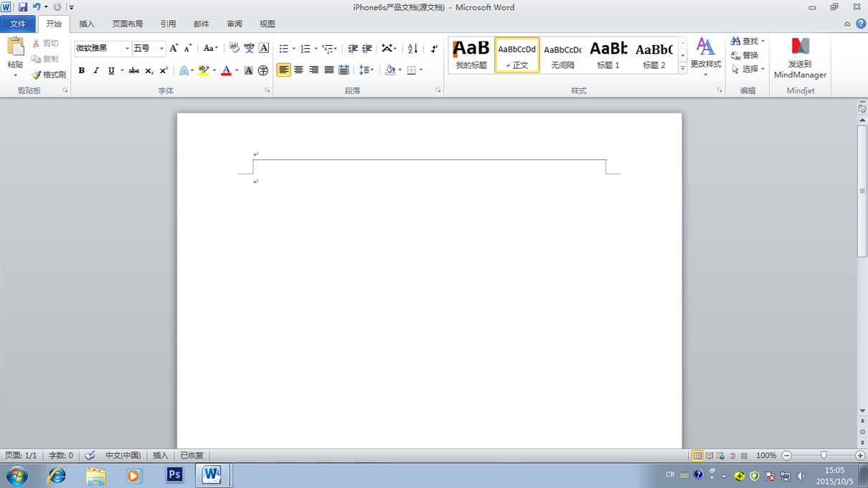Open the 页面布局 ribbon tab
Screen dimensions: 868x488
pyautogui.click(x=128, y=24)
